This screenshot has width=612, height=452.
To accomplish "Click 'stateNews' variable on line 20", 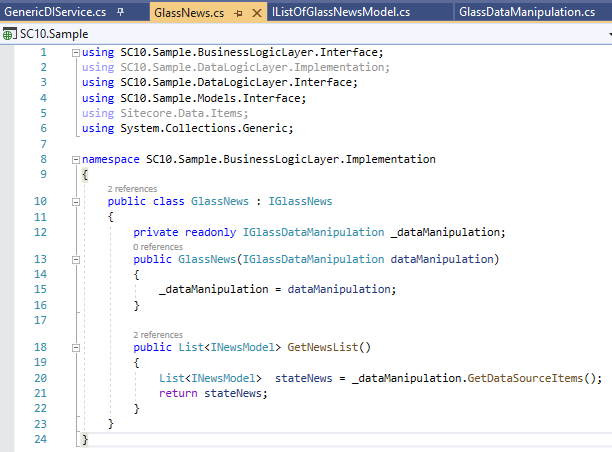I will (x=304, y=378).
